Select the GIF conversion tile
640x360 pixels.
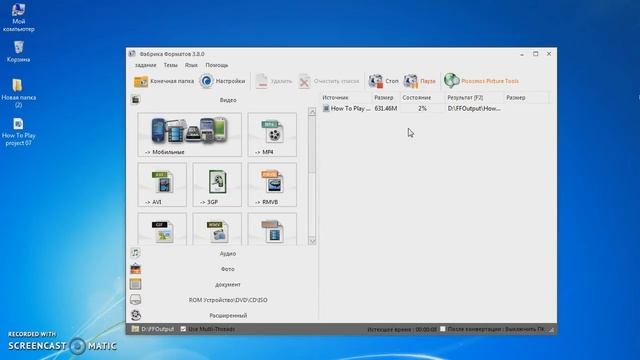[162, 229]
